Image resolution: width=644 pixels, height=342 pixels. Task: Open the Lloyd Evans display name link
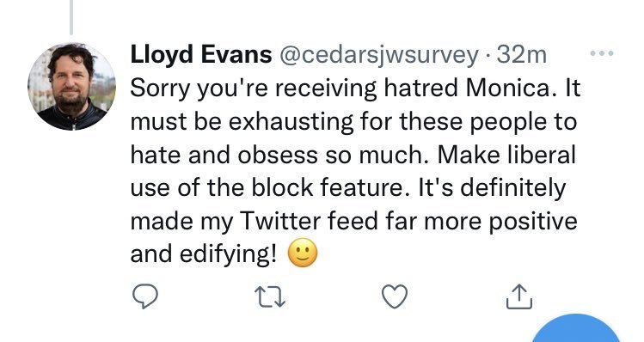click(x=201, y=55)
